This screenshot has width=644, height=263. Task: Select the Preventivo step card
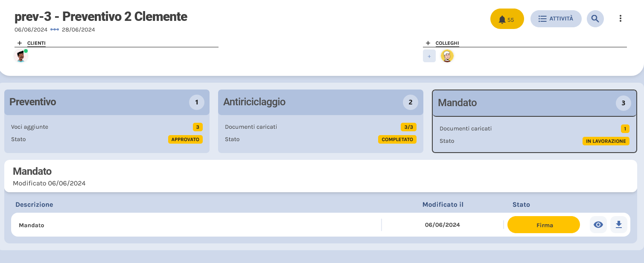107,102
